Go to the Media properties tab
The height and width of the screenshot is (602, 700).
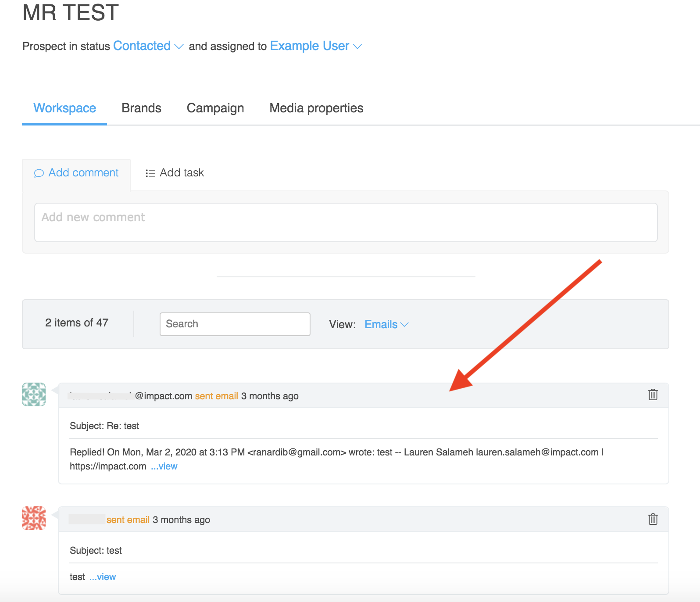coord(316,108)
